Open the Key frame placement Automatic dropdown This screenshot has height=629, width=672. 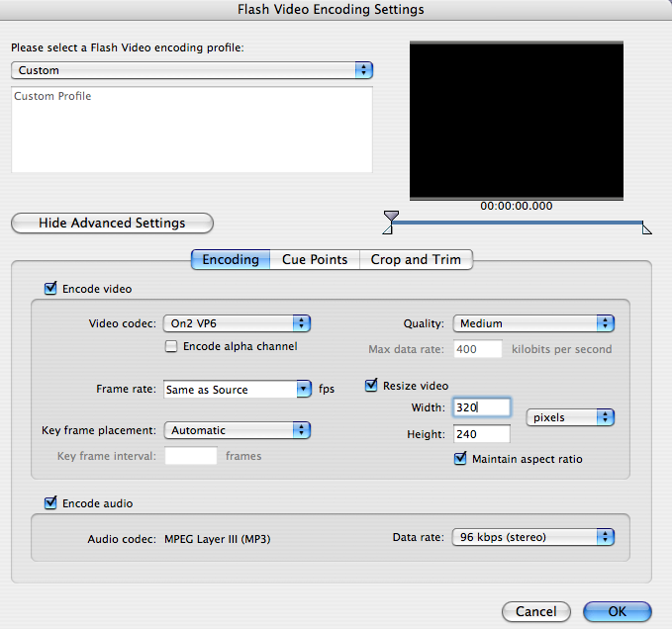(237, 430)
